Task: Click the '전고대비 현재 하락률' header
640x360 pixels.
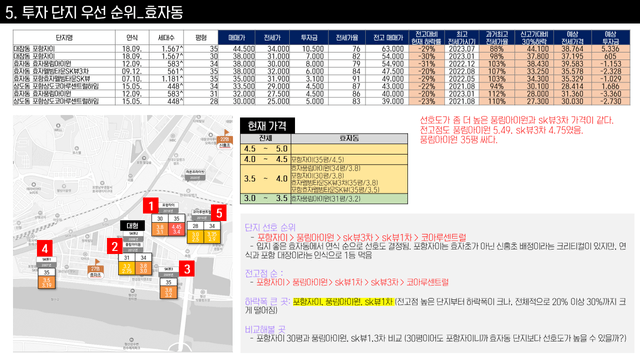Action: pyautogui.click(x=427, y=38)
